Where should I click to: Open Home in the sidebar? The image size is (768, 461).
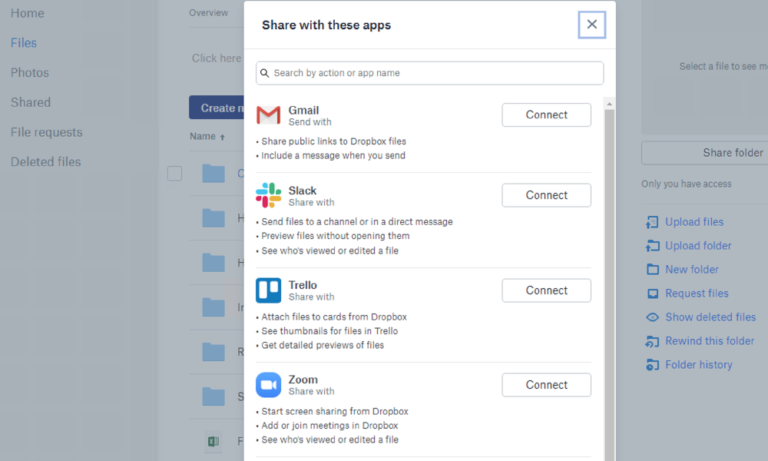[27, 13]
